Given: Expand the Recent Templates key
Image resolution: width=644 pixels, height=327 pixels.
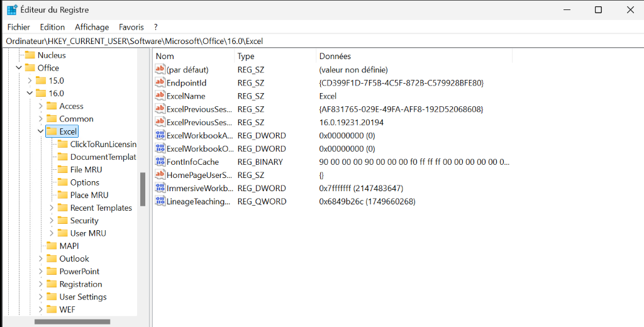Looking at the screenshot, I should [x=52, y=208].
